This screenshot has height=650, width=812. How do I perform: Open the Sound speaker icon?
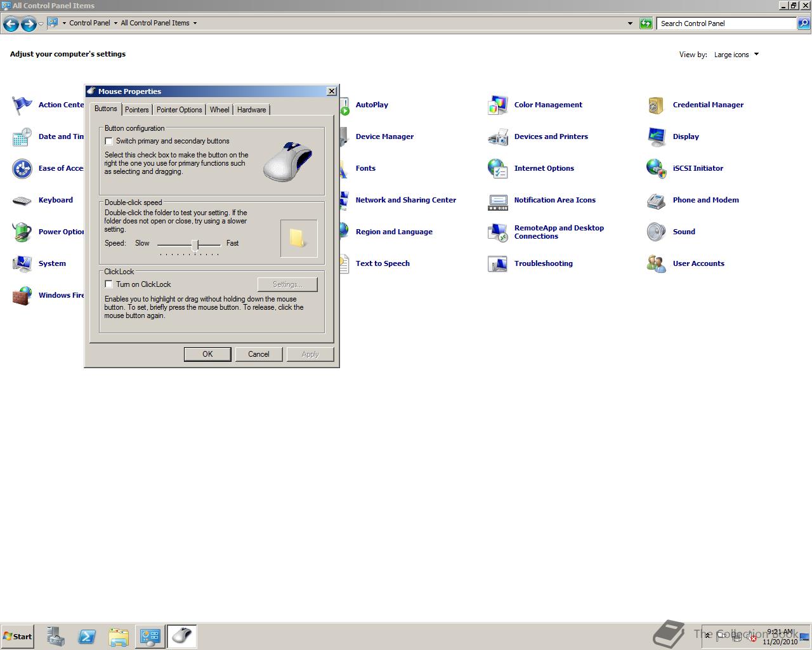657,232
